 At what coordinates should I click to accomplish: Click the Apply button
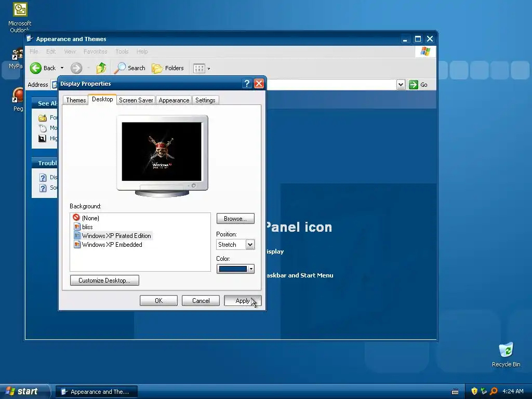243,301
